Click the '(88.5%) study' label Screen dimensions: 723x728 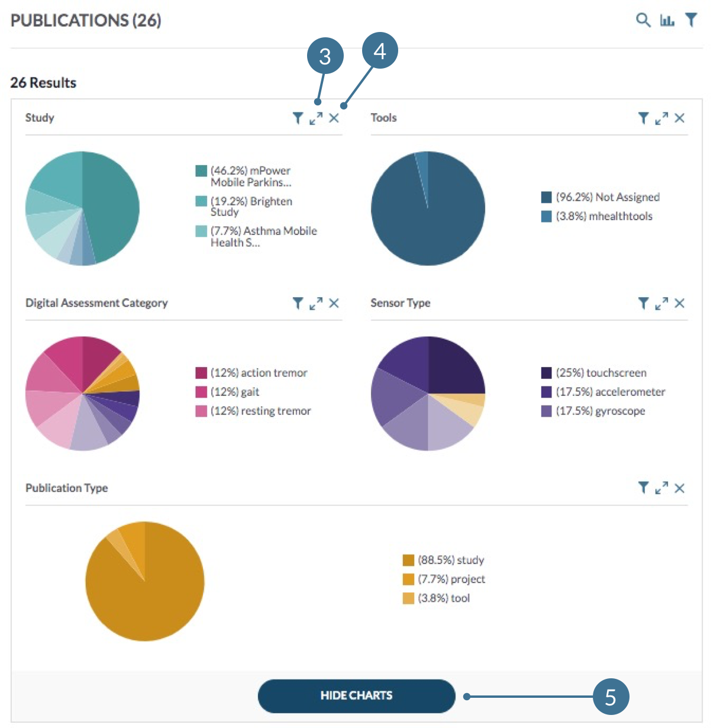coord(451,560)
